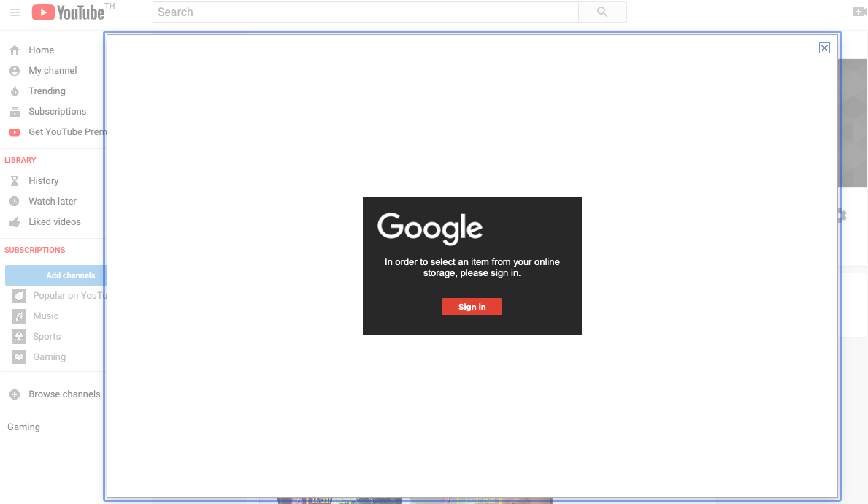
Task: Click the Liked videos thumbs-up icon
Action: click(x=15, y=222)
